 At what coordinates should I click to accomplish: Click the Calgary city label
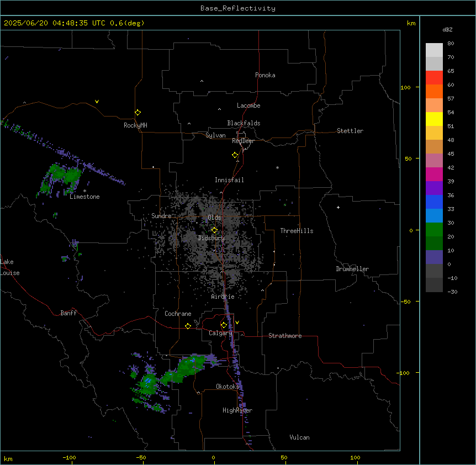tap(220, 333)
